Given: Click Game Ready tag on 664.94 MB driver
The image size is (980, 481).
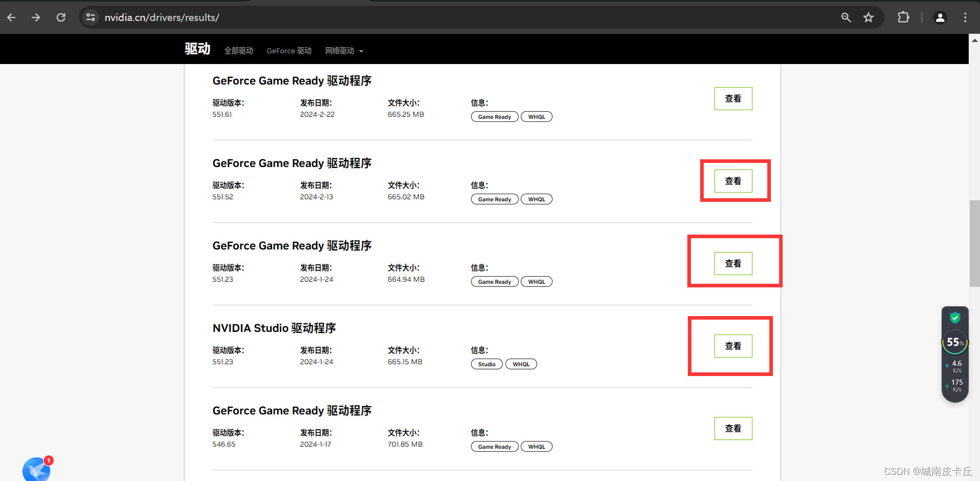Looking at the screenshot, I should coord(495,282).
